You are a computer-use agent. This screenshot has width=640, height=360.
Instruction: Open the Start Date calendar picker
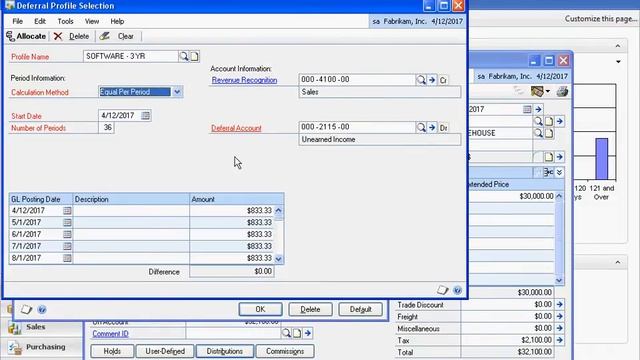(145, 116)
